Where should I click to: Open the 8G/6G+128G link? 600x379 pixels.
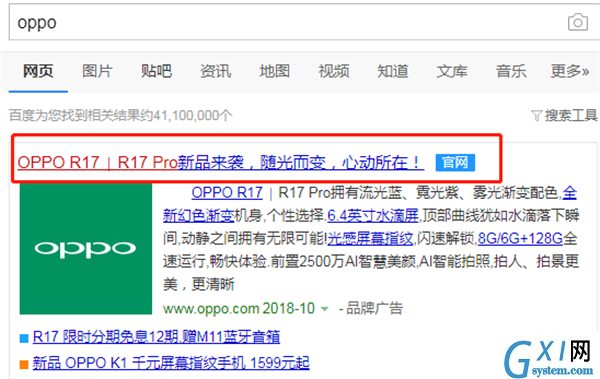pos(520,239)
